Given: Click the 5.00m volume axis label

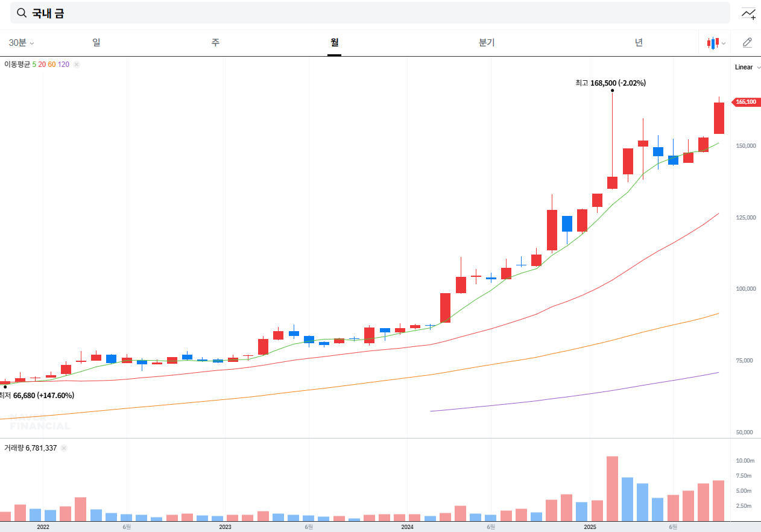Looking at the screenshot, I should [744, 491].
